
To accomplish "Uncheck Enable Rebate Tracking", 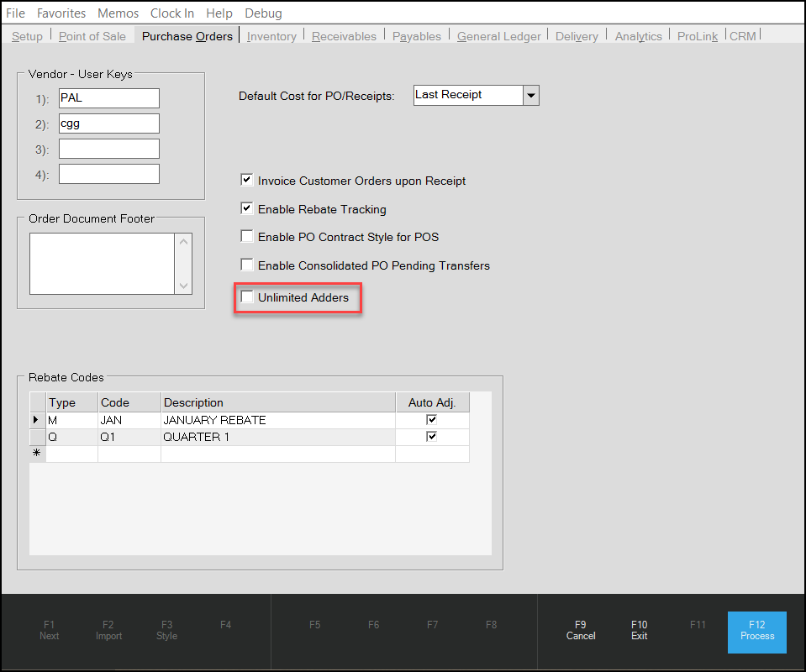I will click(x=247, y=208).
